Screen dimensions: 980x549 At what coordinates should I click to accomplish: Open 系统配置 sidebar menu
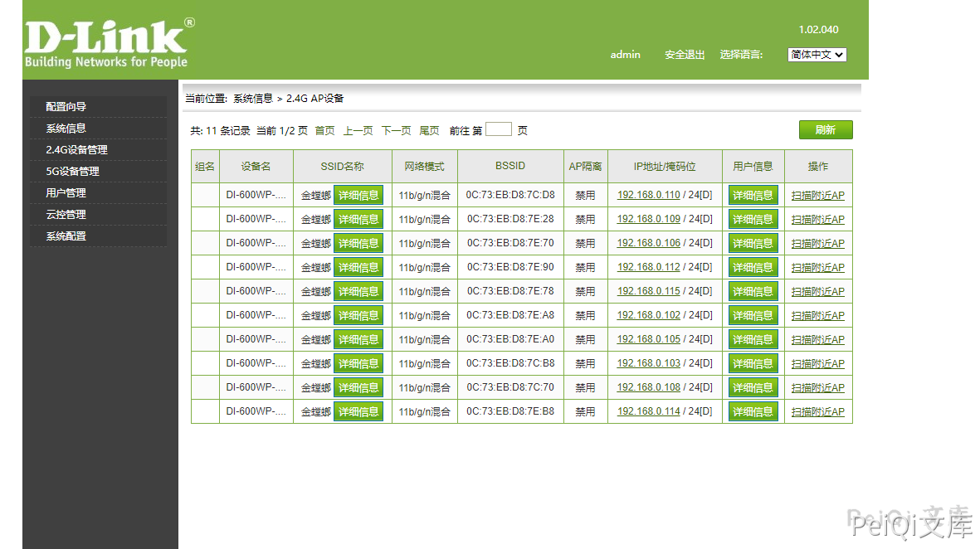click(x=66, y=236)
